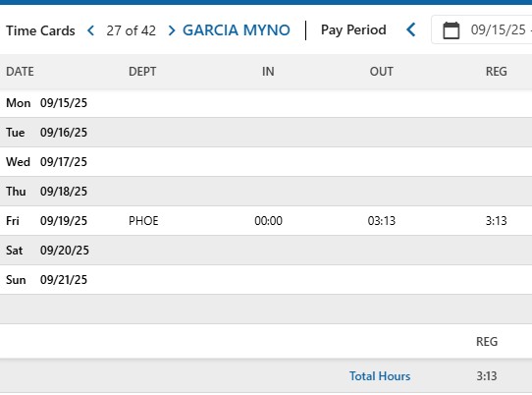Click the DEPT column header
Image resolution: width=532 pixels, height=395 pixels.
142,72
